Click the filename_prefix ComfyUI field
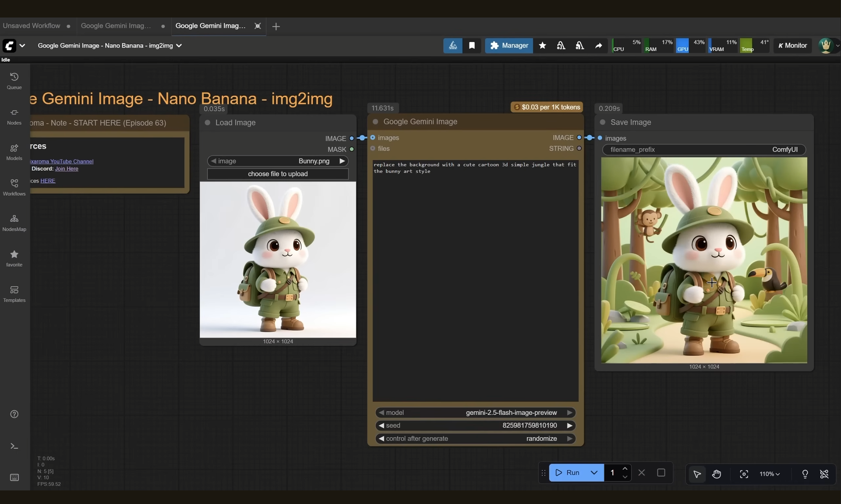841x504 pixels. click(704, 149)
